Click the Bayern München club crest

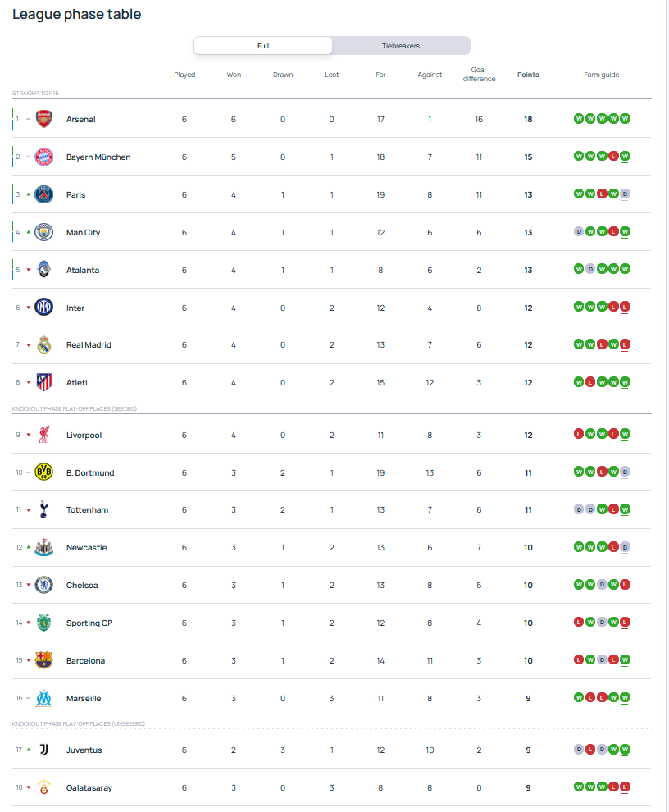pos(43,157)
